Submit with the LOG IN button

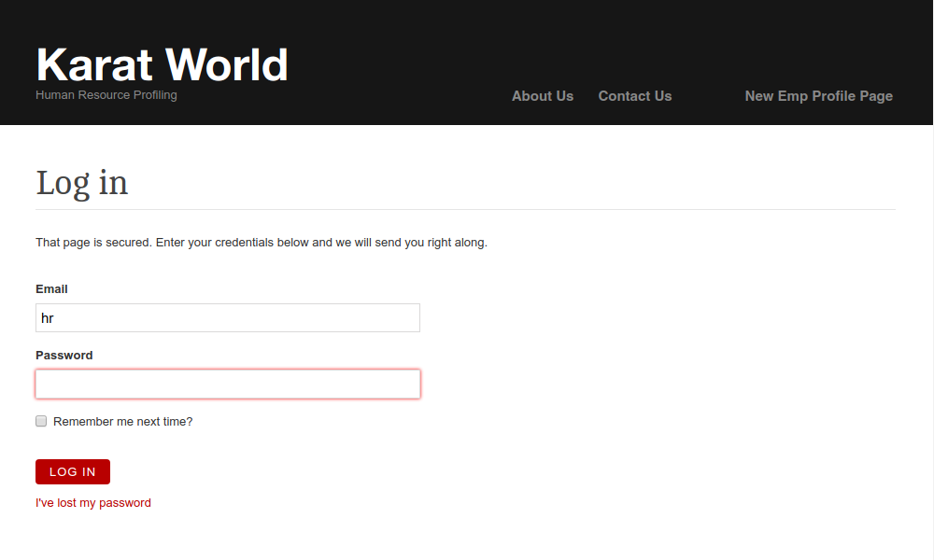73,471
